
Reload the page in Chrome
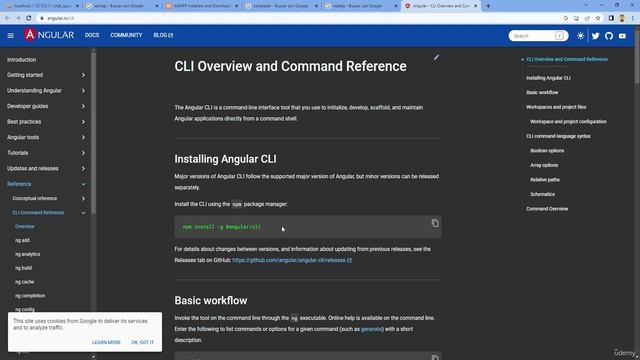pyautogui.click(x=29, y=18)
